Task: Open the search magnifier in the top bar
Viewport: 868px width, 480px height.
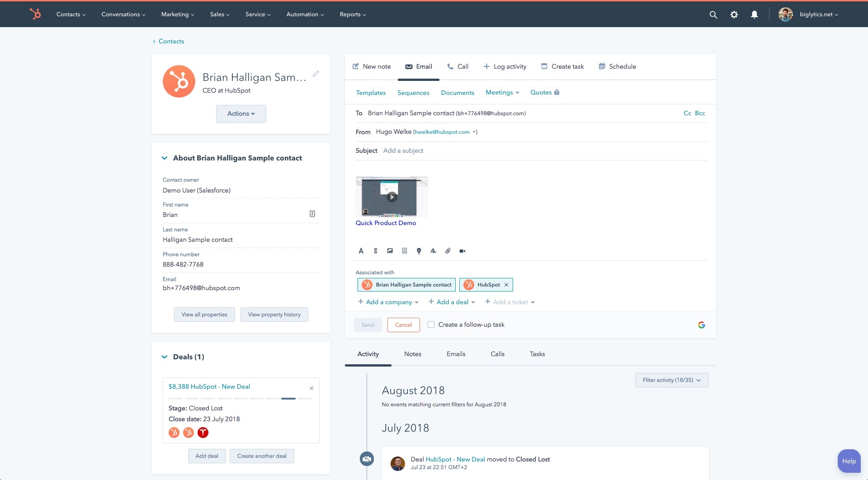Action: [713, 14]
